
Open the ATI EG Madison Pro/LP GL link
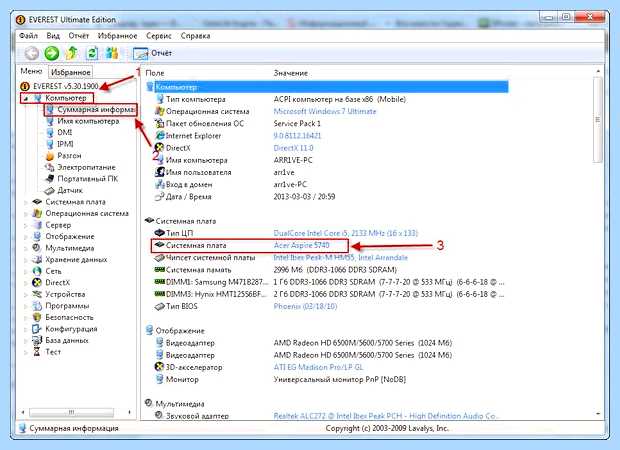click(318, 367)
